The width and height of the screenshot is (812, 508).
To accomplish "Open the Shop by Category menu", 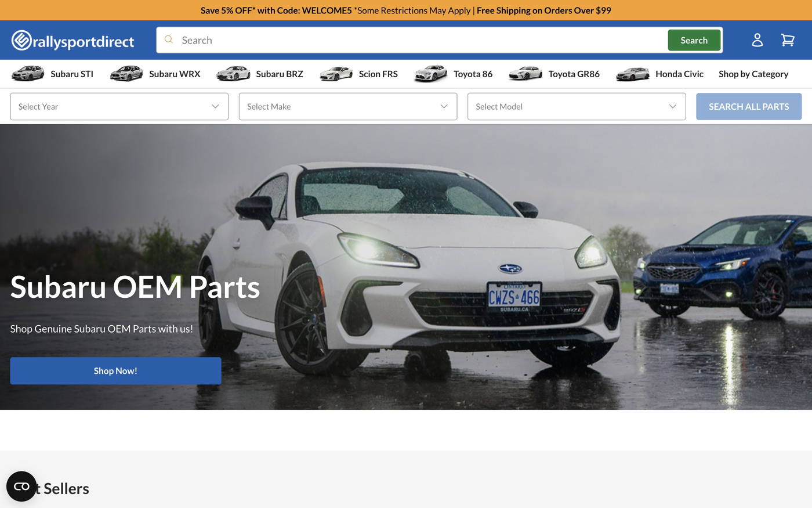I will [753, 73].
